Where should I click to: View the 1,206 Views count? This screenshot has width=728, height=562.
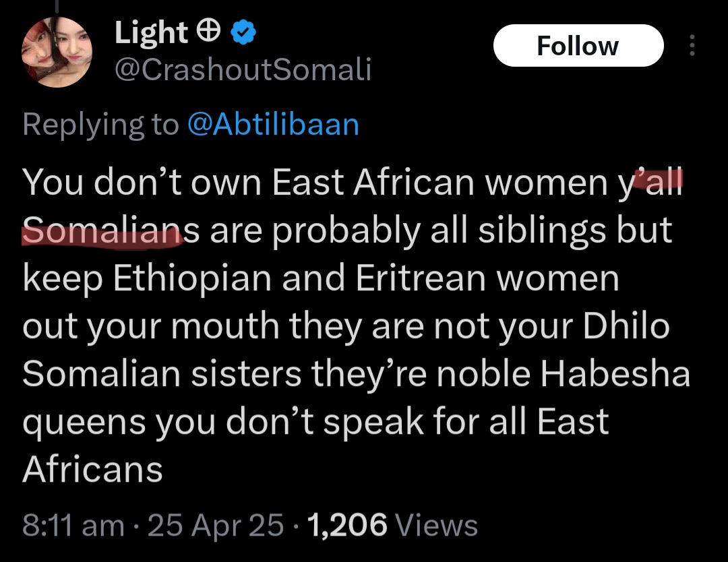(x=392, y=525)
